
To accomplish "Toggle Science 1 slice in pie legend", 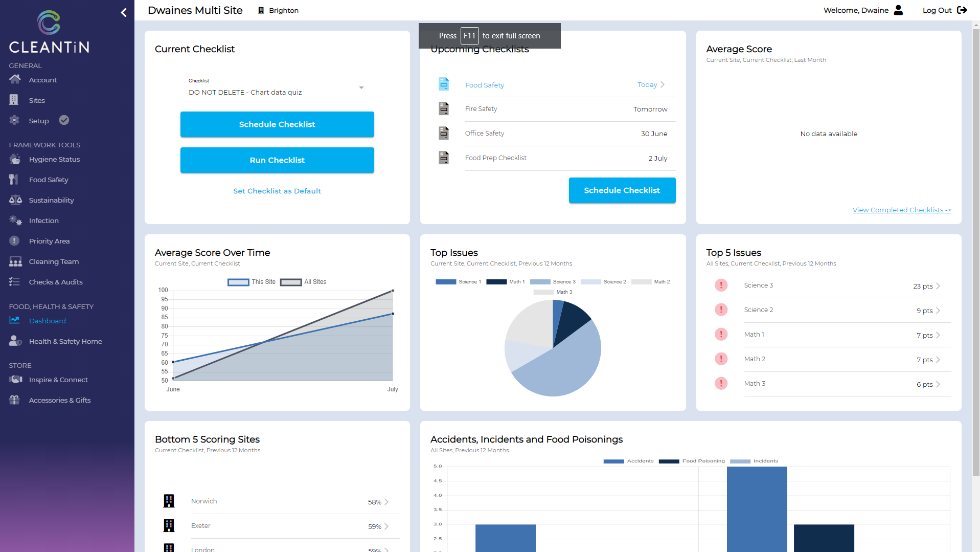I will (x=458, y=282).
